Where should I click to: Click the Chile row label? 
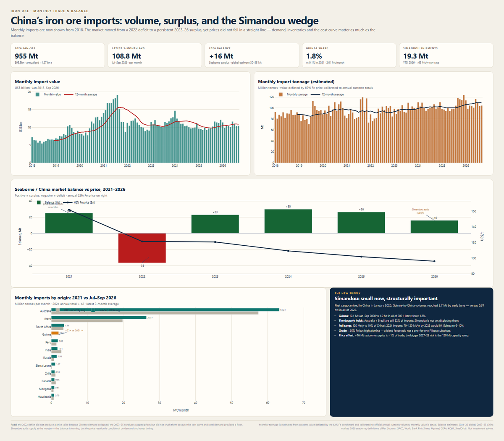[48, 373]
